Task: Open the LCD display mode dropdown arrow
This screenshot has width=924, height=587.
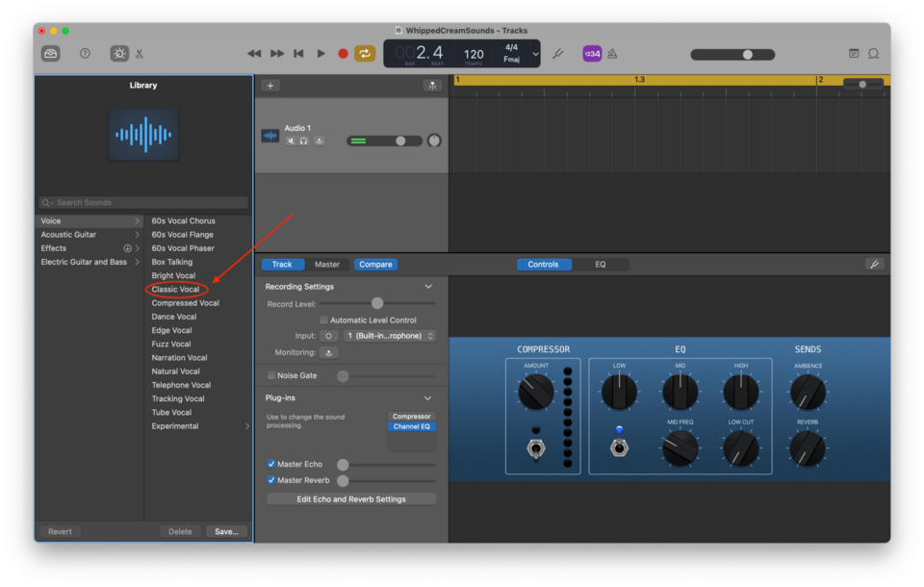Action: coord(535,54)
